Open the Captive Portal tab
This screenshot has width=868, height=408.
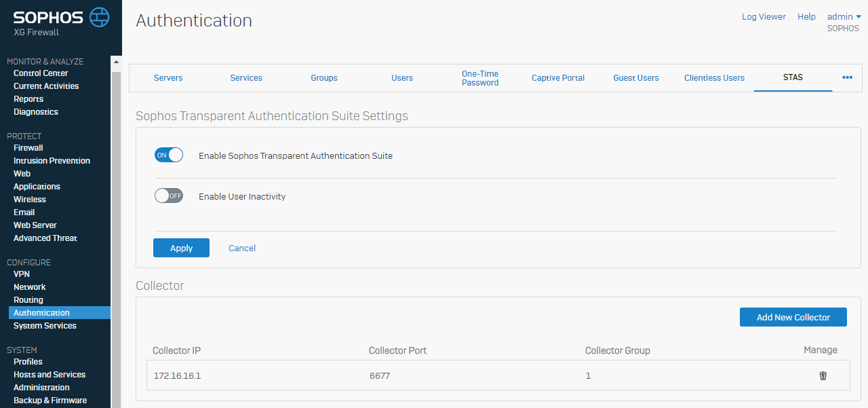(557, 78)
